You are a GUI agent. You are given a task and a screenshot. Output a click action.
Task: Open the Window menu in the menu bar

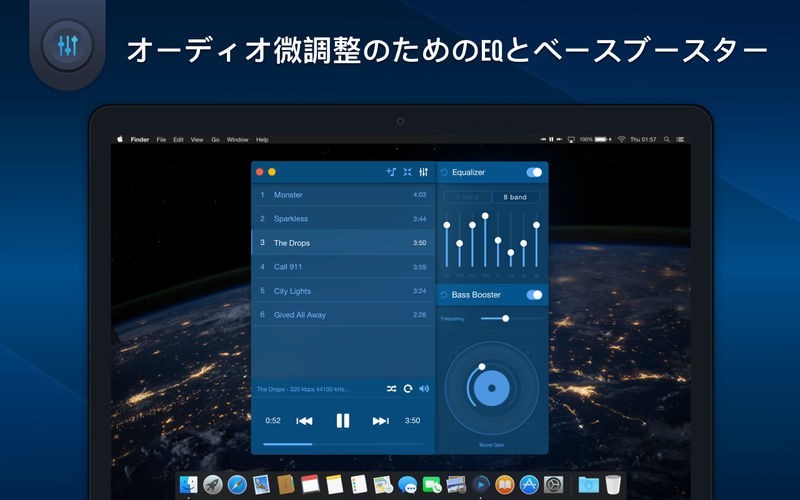(x=237, y=140)
